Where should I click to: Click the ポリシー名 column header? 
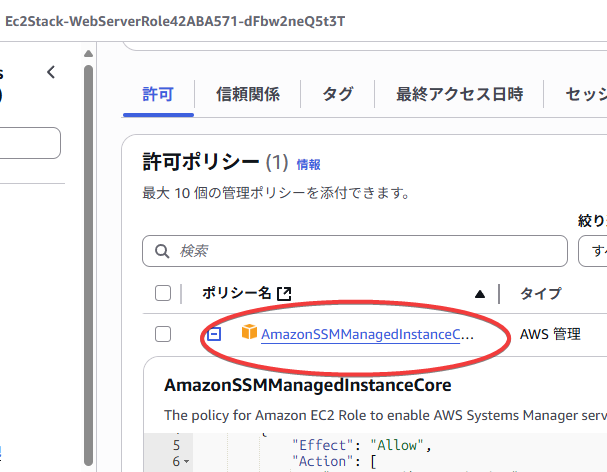[237, 293]
